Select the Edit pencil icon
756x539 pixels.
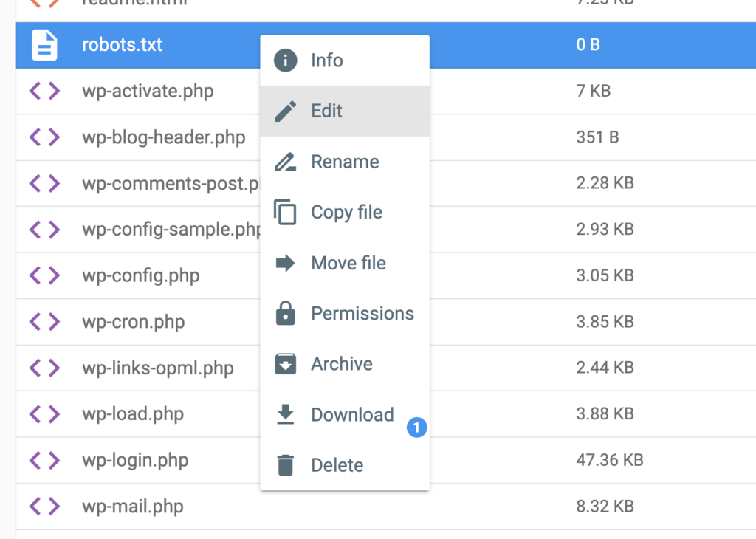tap(286, 111)
